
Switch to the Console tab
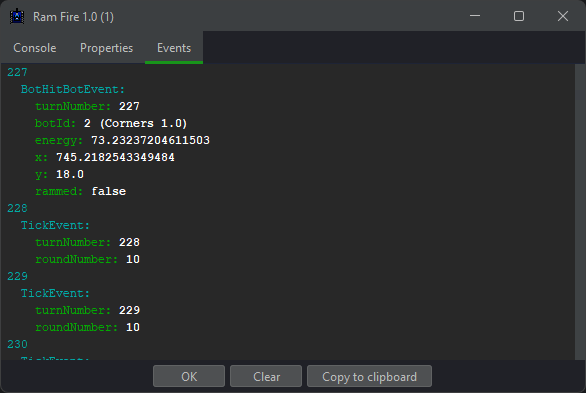tap(35, 48)
